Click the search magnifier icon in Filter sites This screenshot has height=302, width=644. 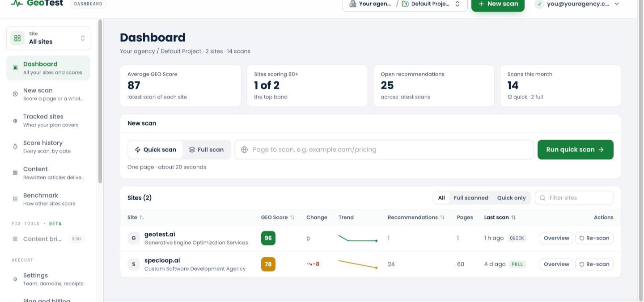(x=542, y=198)
